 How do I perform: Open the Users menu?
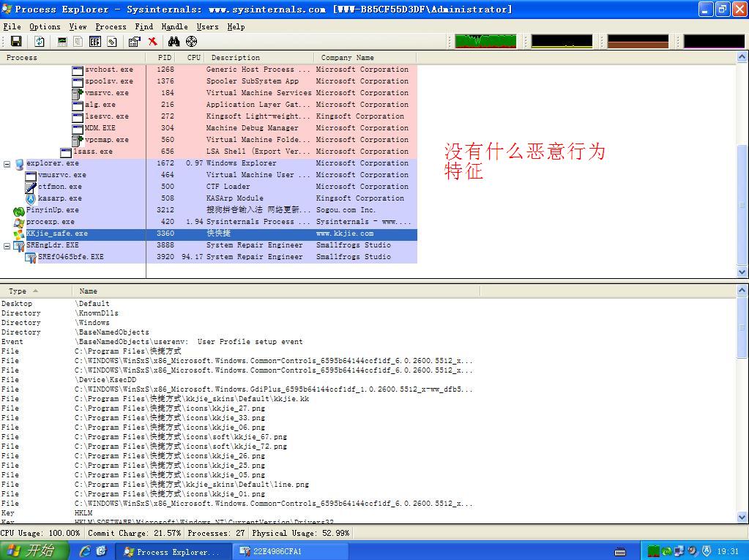[207, 27]
